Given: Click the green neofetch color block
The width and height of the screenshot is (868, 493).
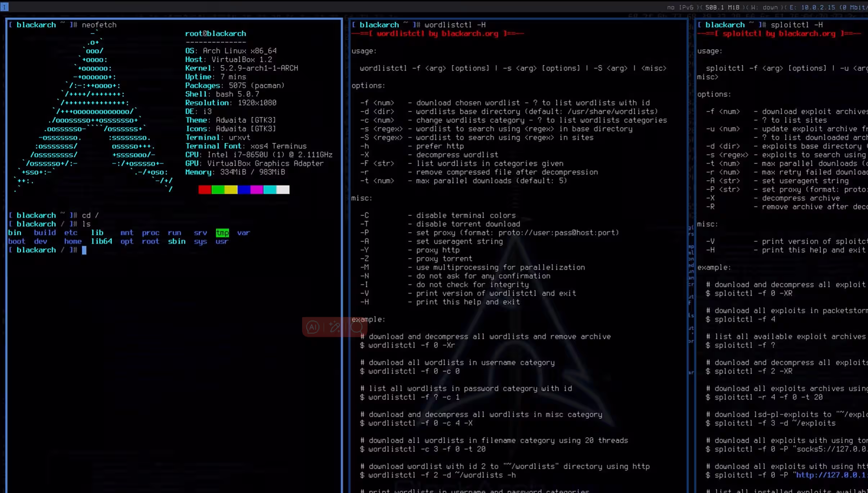Looking at the screenshot, I should [x=218, y=190].
